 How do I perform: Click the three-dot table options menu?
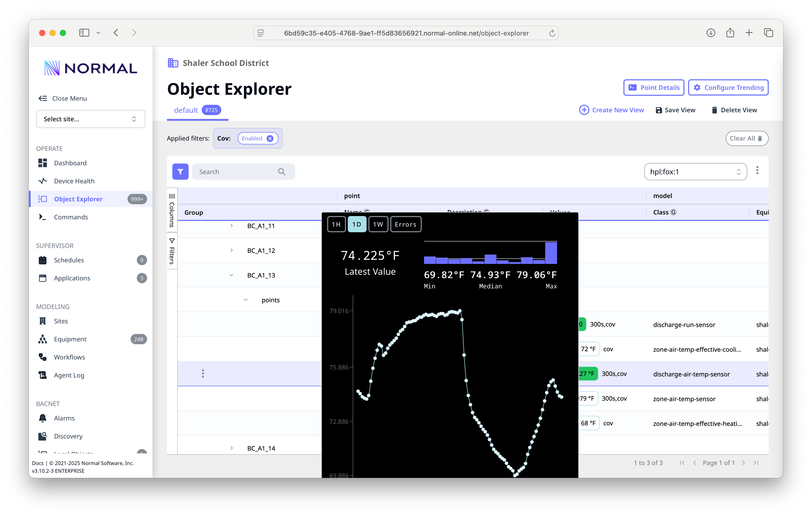click(x=757, y=170)
